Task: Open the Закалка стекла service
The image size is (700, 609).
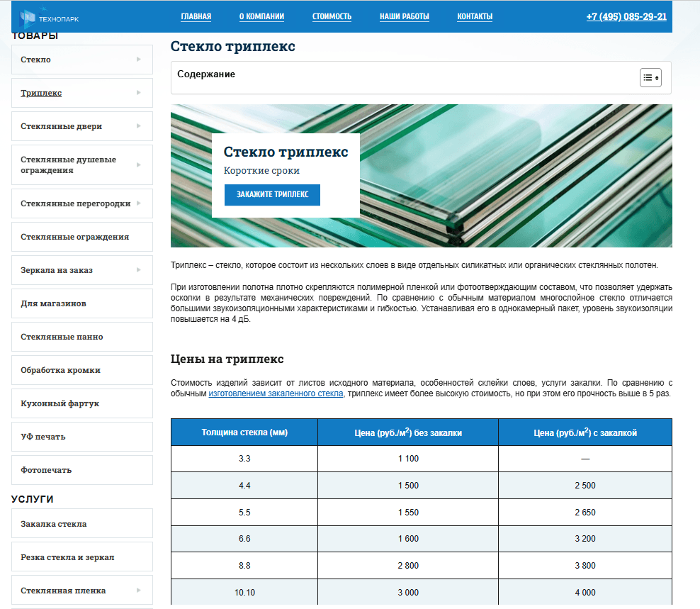Action: pos(82,524)
